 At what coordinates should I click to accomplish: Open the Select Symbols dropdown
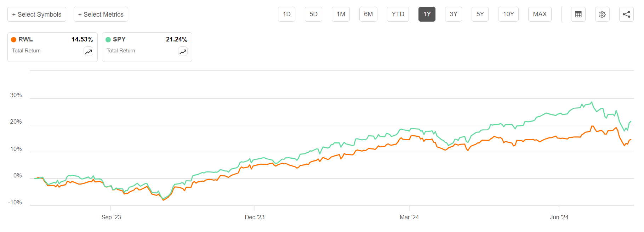pyautogui.click(x=37, y=14)
